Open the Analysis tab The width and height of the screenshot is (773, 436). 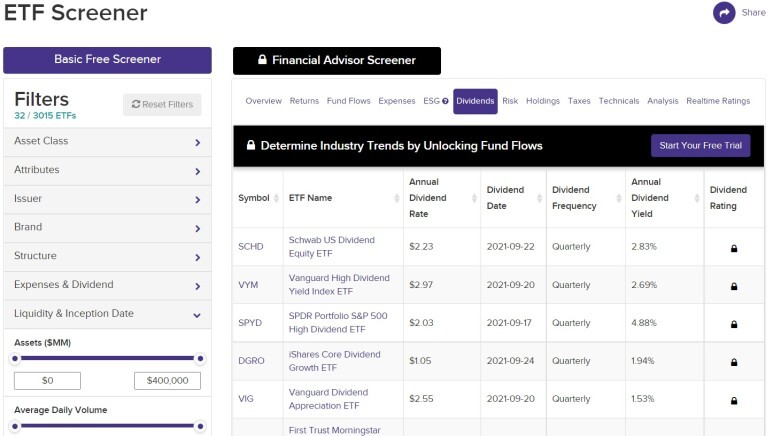[663, 101]
